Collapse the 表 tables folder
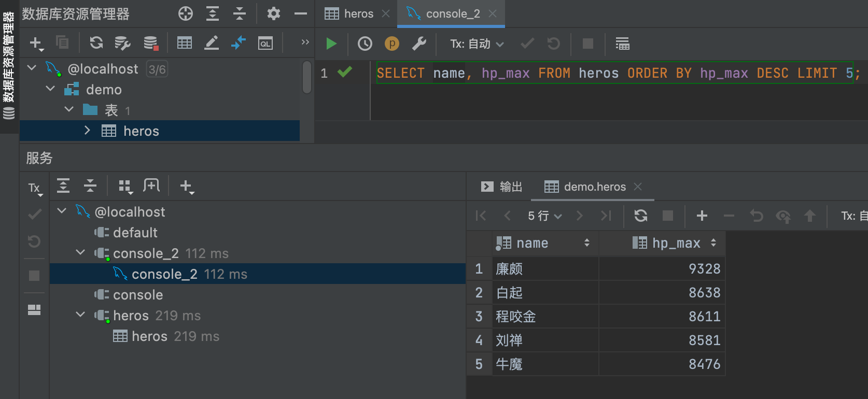Image resolution: width=868 pixels, height=399 pixels. click(x=69, y=109)
